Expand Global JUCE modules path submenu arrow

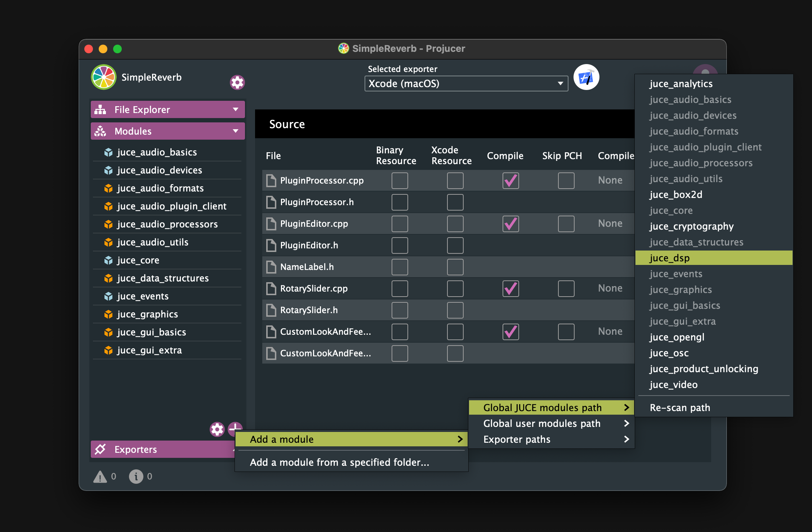pyautogui.click(x=626, y=407)
